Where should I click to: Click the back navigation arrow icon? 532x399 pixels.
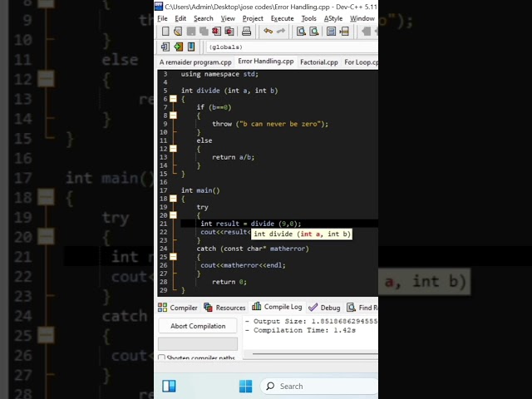[x=366, y=32]
